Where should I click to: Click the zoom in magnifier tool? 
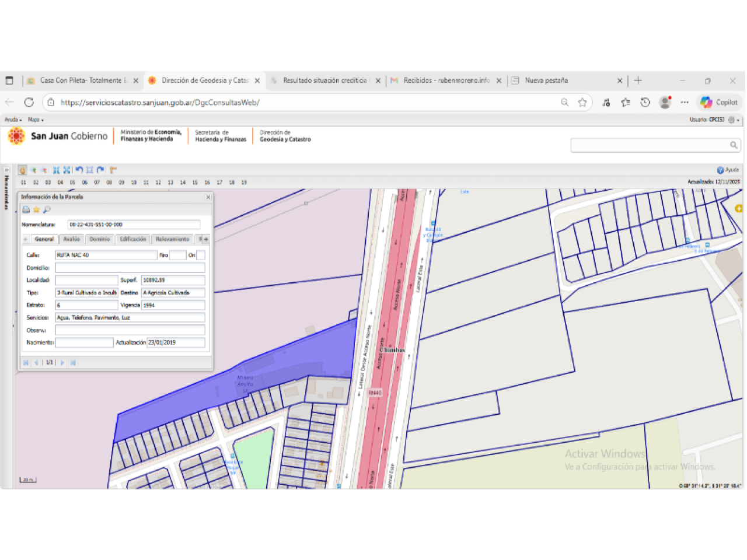point(33,170)
